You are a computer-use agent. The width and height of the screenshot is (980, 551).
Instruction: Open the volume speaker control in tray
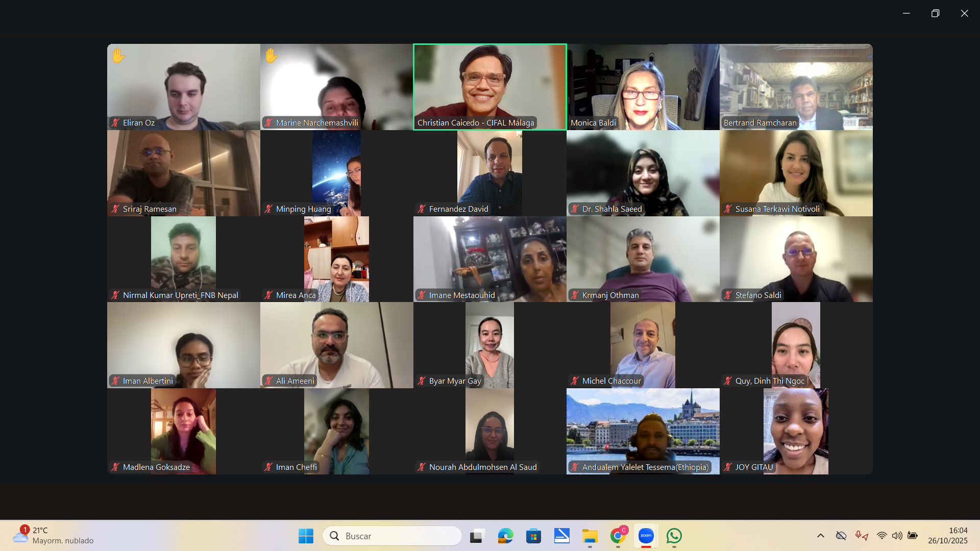[897, 536]
